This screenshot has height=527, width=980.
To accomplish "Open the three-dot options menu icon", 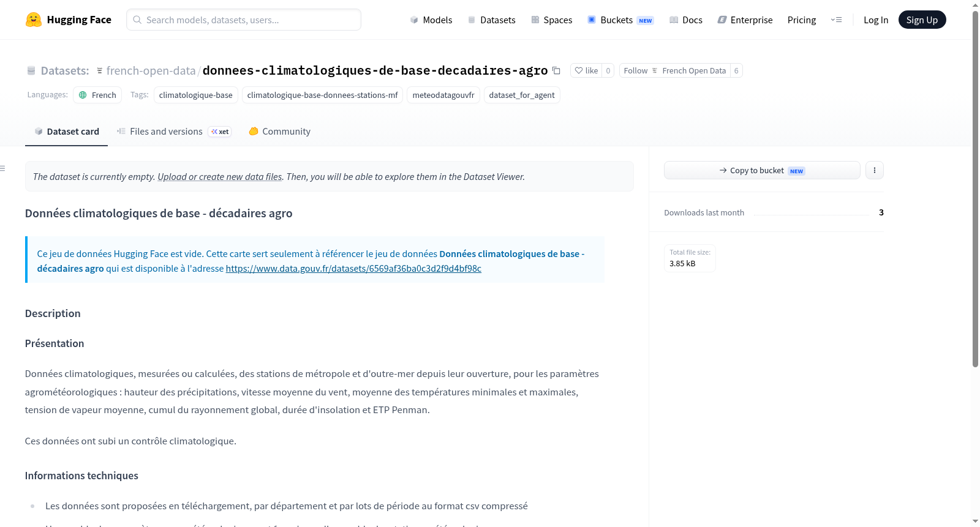I will (875, 170).
